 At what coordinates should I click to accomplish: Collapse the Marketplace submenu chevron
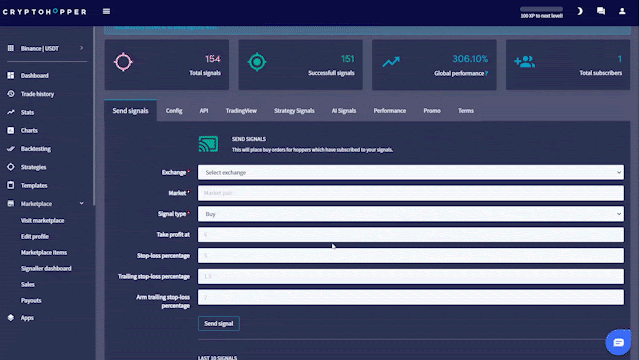pos(82,203)
